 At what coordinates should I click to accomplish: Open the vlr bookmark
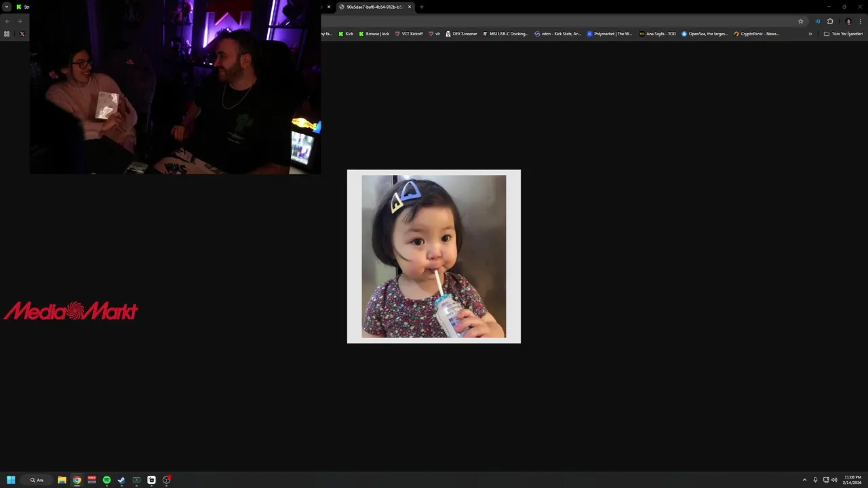[435, 34]
